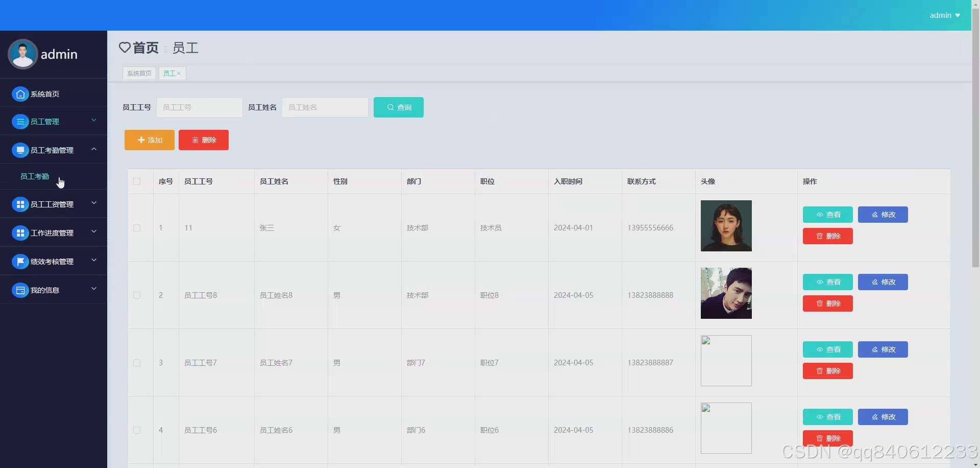Image resolution: width=980 pixels, height=468 pixels.
Task: Collapse 员工考勤管理 menu with its chevron
Action: tap(94, 149)
